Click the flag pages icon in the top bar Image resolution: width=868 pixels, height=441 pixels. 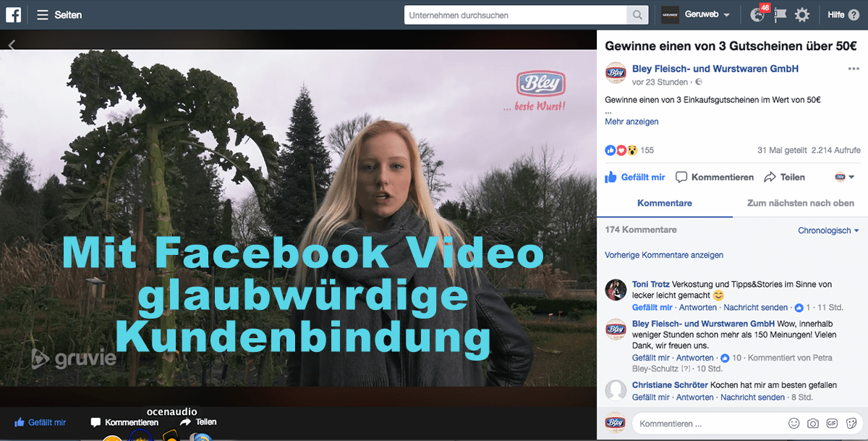[x=780, y=14]
